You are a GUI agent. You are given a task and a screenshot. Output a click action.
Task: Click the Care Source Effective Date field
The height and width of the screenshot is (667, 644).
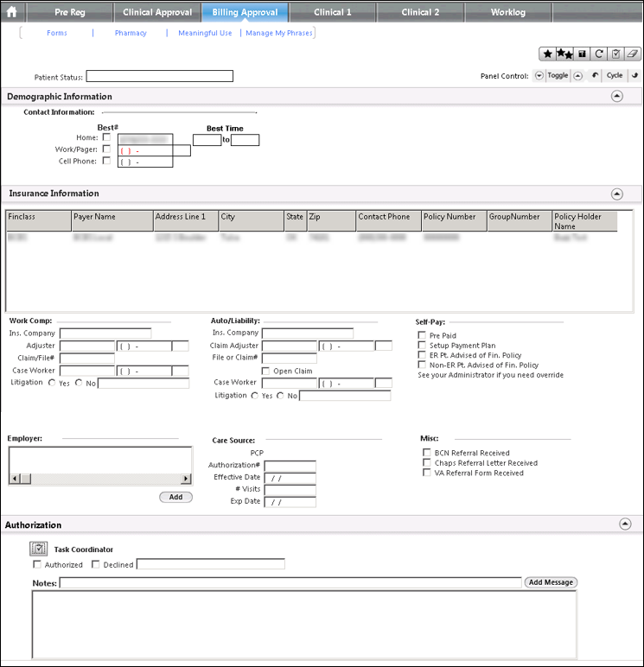(x=290, y=478)
